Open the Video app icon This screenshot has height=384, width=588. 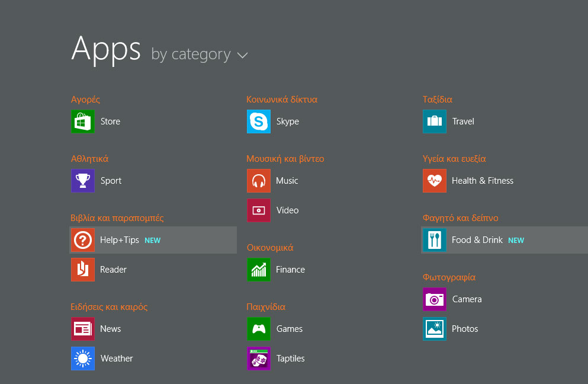click(x=259, y=210)
